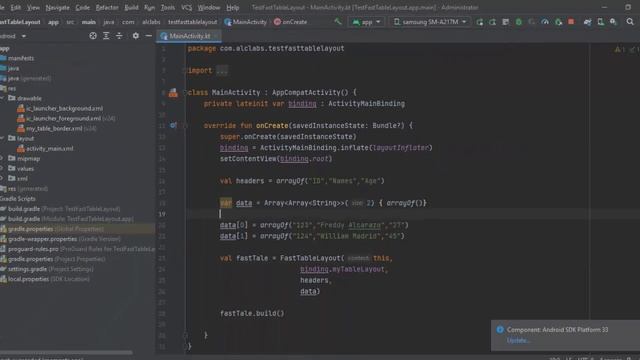
Task: Expand the folded import block
Action: [222, 70]
